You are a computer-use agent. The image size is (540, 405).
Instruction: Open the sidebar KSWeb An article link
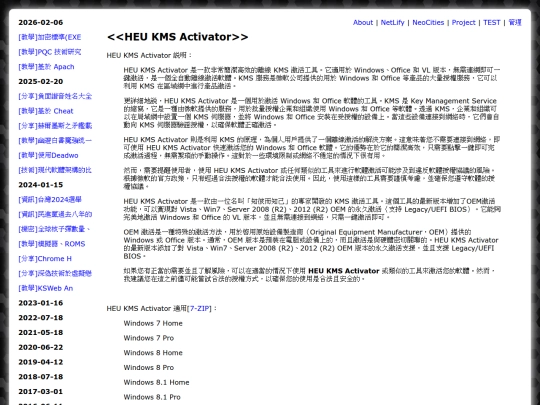(x=45, y=288)
